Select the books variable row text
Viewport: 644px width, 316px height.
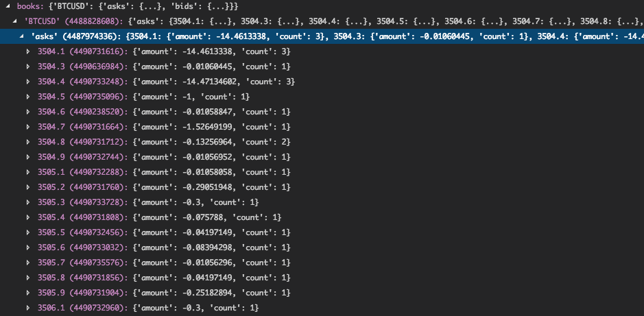[x=128, y=7]
